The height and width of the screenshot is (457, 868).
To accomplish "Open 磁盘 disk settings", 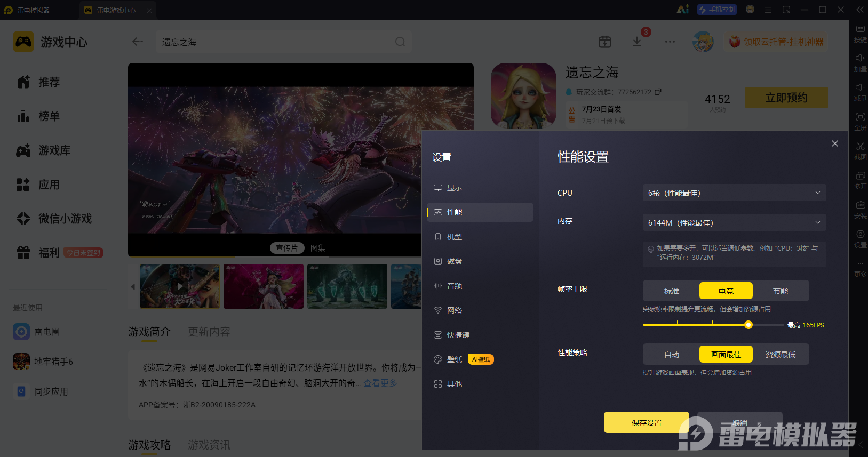I will pyautogui.click(x=480, y=261).
